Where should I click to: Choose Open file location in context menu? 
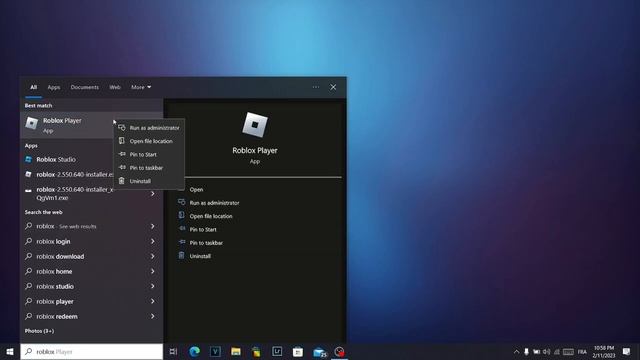tap(149, 141)
